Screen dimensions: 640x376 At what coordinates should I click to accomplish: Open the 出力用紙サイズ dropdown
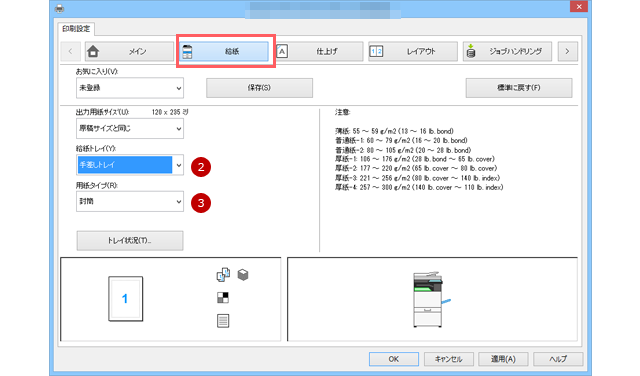tap(130, 129)
